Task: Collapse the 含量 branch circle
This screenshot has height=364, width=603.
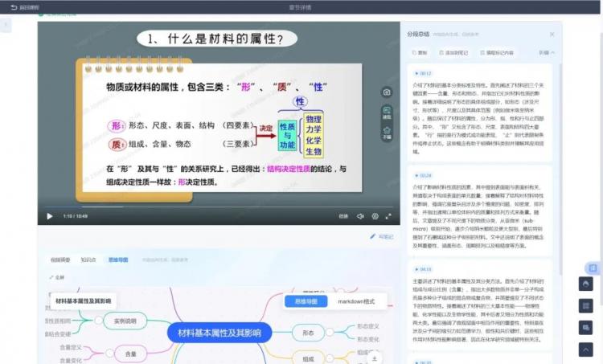Action: [109, 353]
